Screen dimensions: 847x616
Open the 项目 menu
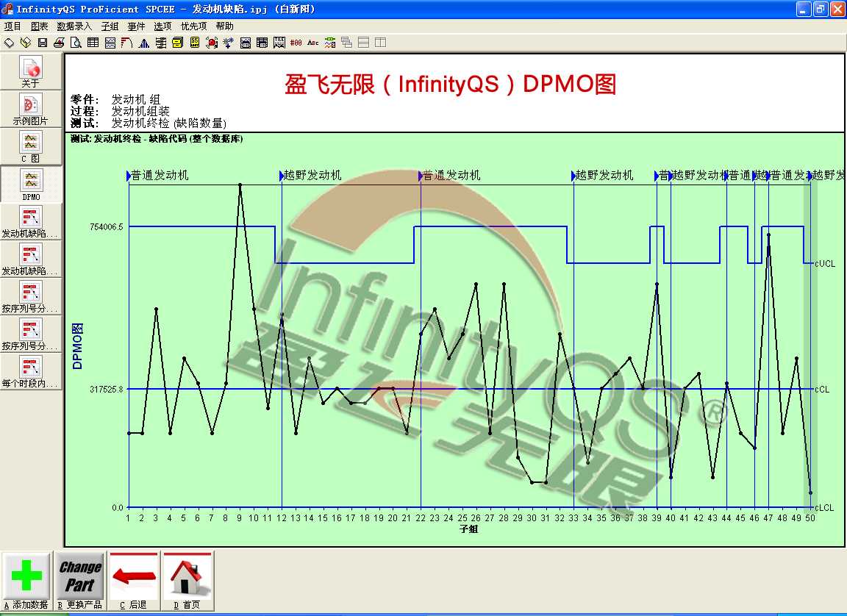coord(12,26)
